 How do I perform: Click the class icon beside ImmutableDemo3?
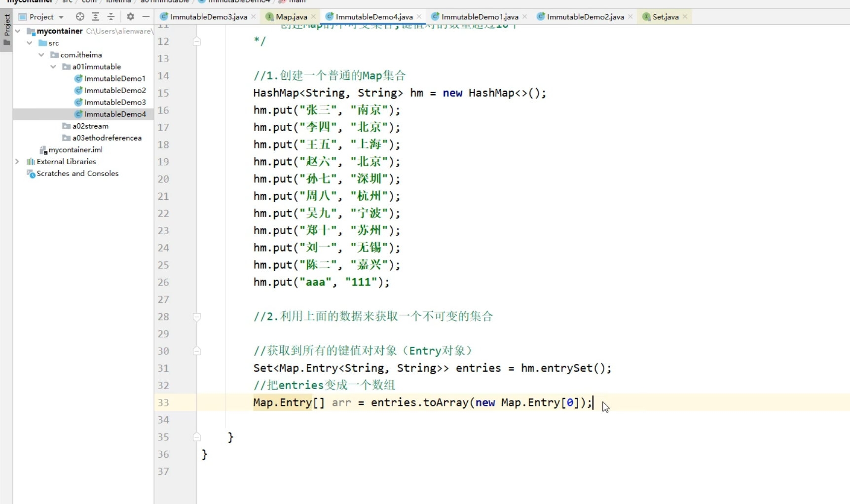click(x=79, y=102)
